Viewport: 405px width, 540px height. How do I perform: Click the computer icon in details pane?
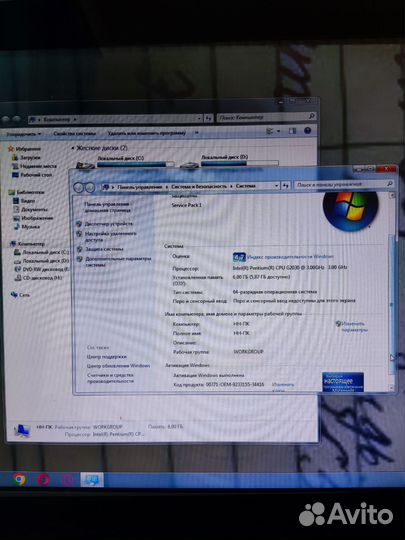pos(22,431)
